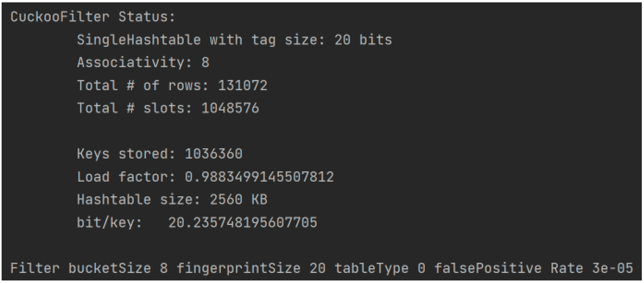Click the bit/key value 20.235748195607705

point(242,222)
